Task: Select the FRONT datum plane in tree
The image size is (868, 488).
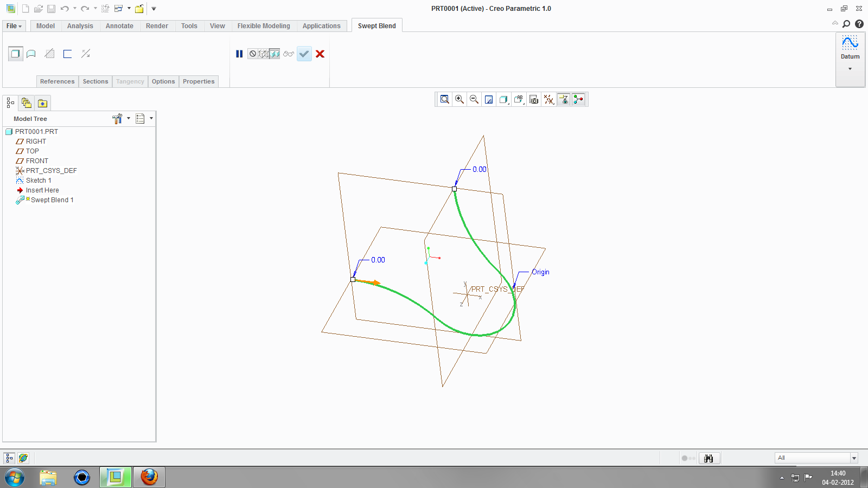Action: [37, 161]
